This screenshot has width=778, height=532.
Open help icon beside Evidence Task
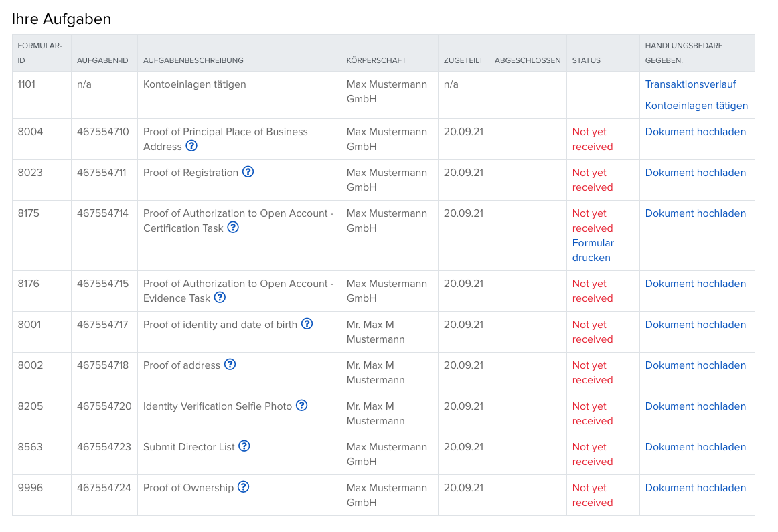[x=220, y=298]
